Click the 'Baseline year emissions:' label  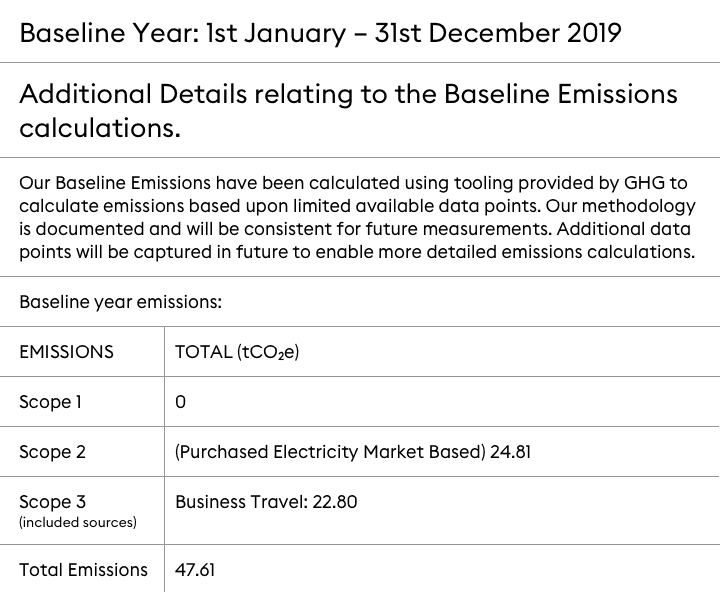pos(120,301)
